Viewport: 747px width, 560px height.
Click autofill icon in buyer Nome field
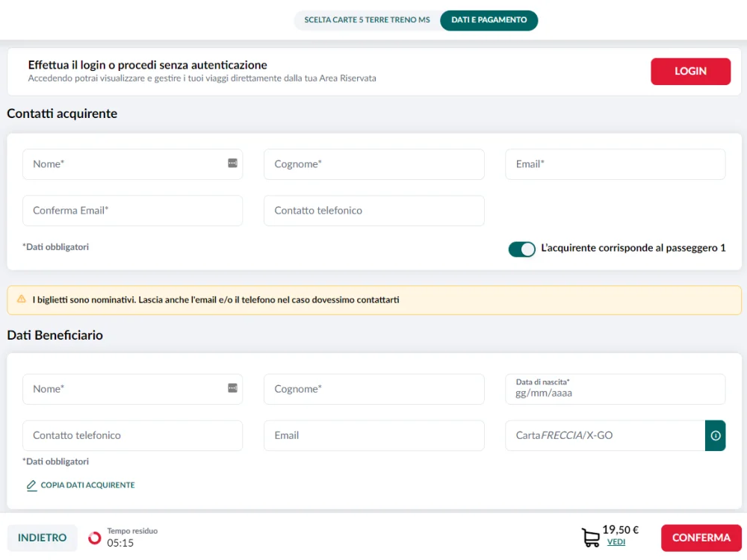pyautogui.click(x=232, y=164)
